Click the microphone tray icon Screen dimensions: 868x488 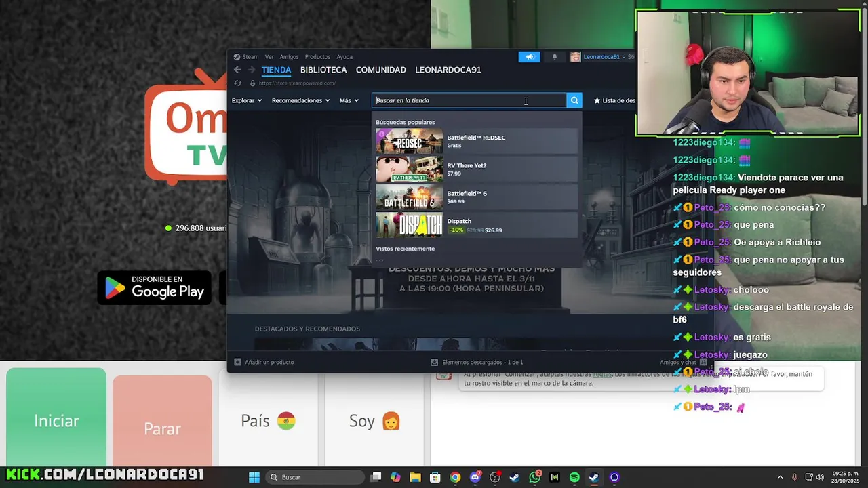[795, 477]
